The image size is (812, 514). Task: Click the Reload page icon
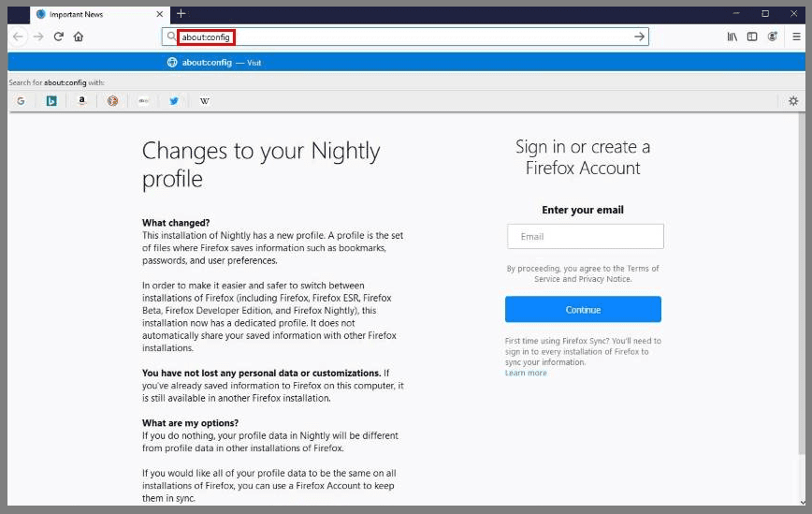[x=58, y=37]
